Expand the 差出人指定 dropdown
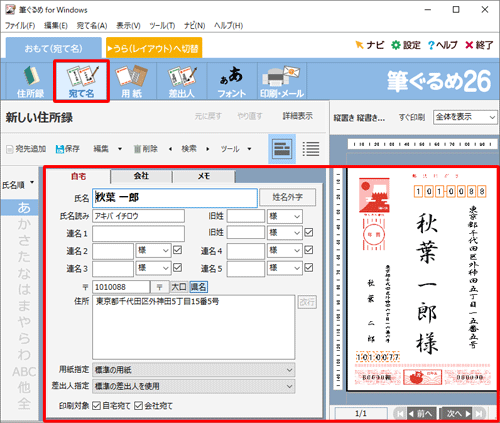The height and width of the screenshot is (423, 500). point(194,386)
